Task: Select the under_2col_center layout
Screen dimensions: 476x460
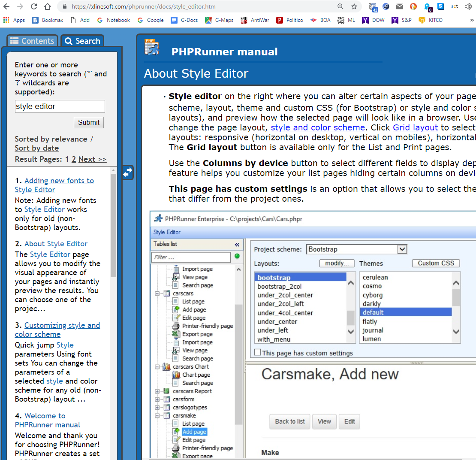Action: (285, 295)
